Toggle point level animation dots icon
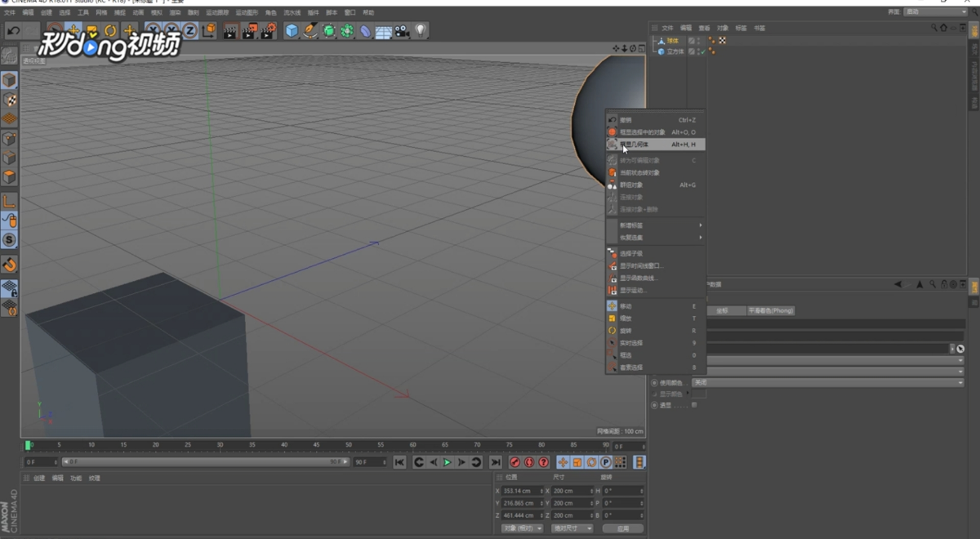Image resolution: width=980 pixels, height=539 pixels. coord(621,462)
